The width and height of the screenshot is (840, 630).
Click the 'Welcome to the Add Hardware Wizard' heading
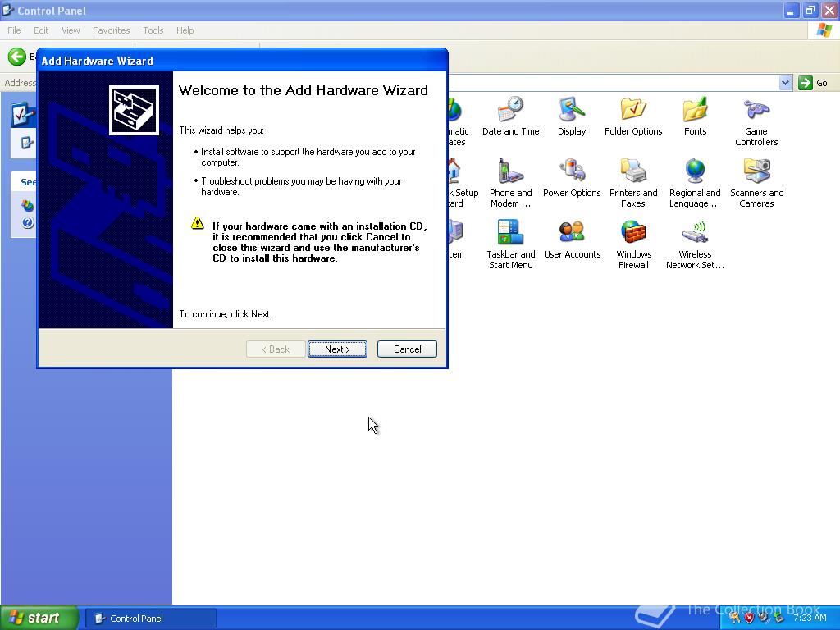(x=304, y=90)
